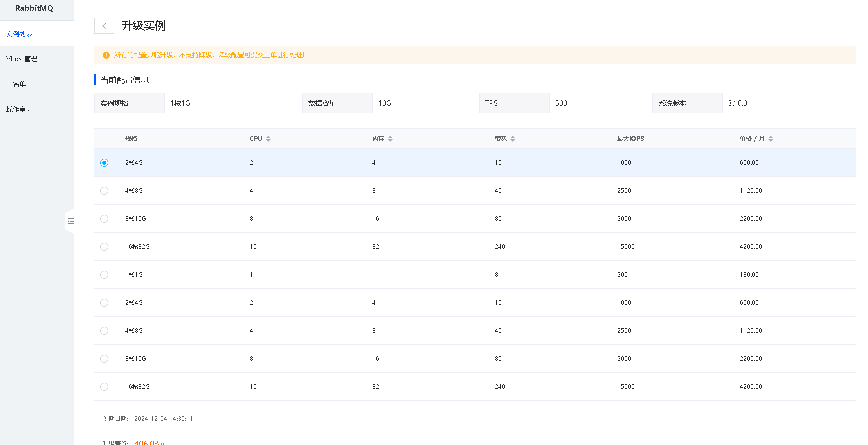Pick the first 16核32G spec radio
The width and height of the screenshot is (868, 445).
(104, 247)
